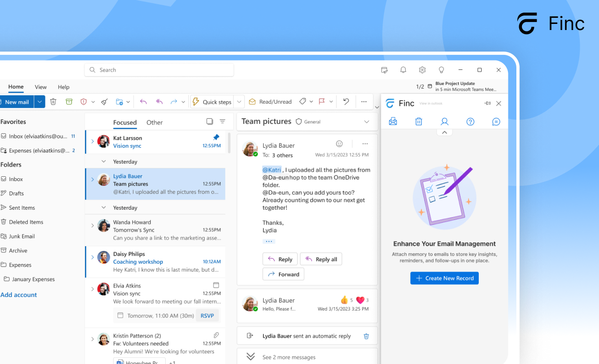Click the Reply all button
The image size is (599, 364).
[x=321, y=259]
